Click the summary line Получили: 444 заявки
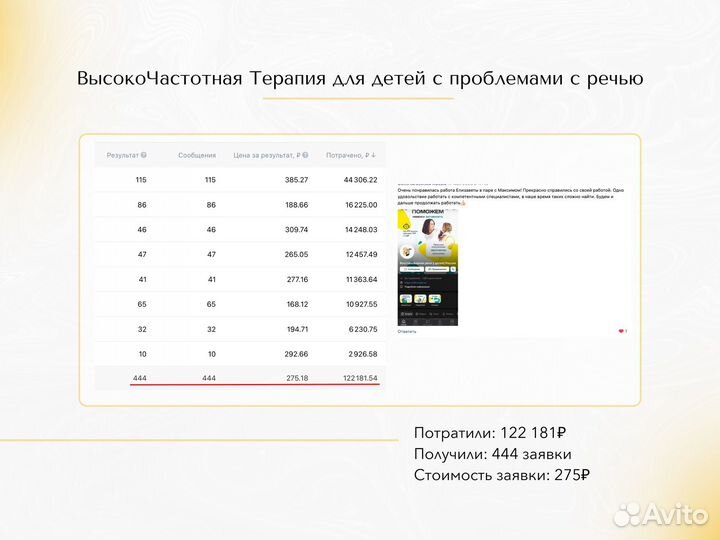The image size is (720, 540). 493,454
